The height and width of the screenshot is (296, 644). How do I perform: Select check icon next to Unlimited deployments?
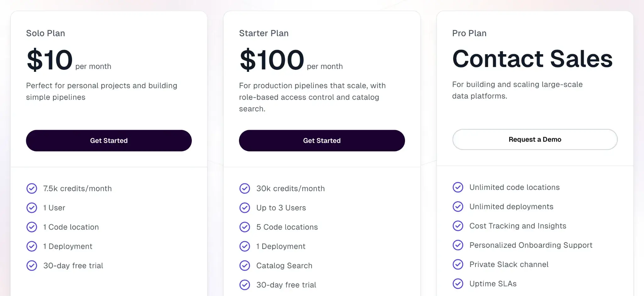(x=458, y=207)
